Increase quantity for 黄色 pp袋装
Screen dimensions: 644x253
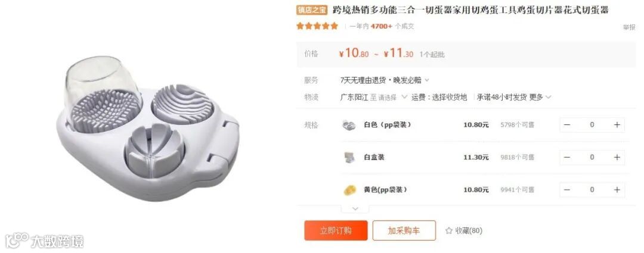point(617,190)
